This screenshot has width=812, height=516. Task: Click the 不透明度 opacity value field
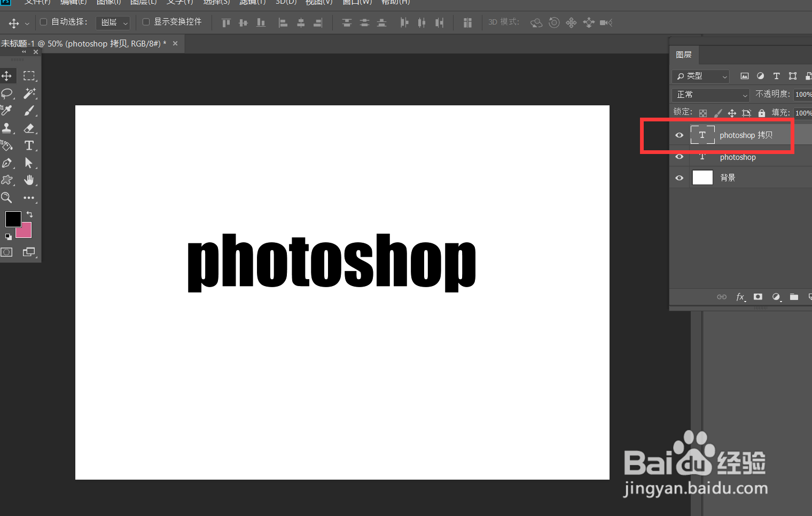click(x=803, y=95)
